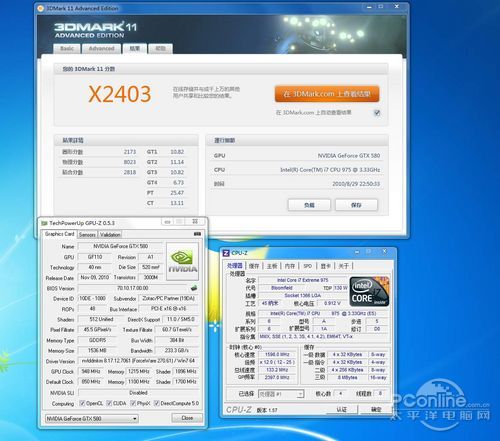500x441 pixels.
Task: Click the 确定 button in CPU-Z
Action: pos(376,409)
